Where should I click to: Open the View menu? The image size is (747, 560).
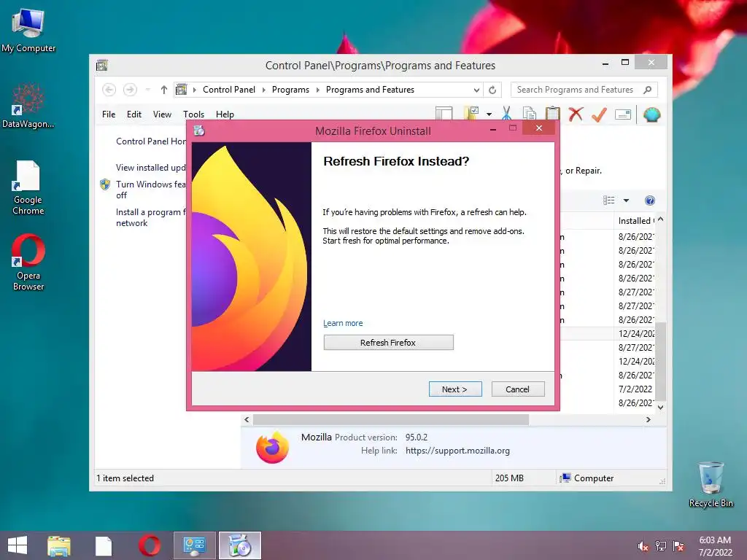162,114
